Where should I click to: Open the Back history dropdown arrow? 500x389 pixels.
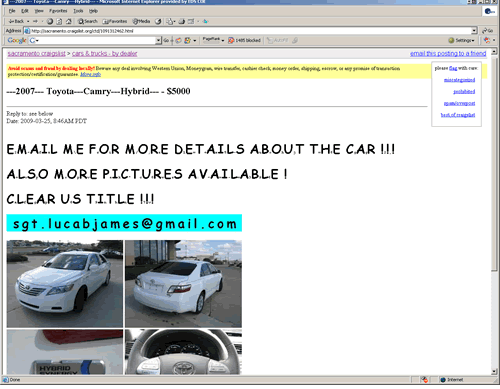[x=28, y=21]
